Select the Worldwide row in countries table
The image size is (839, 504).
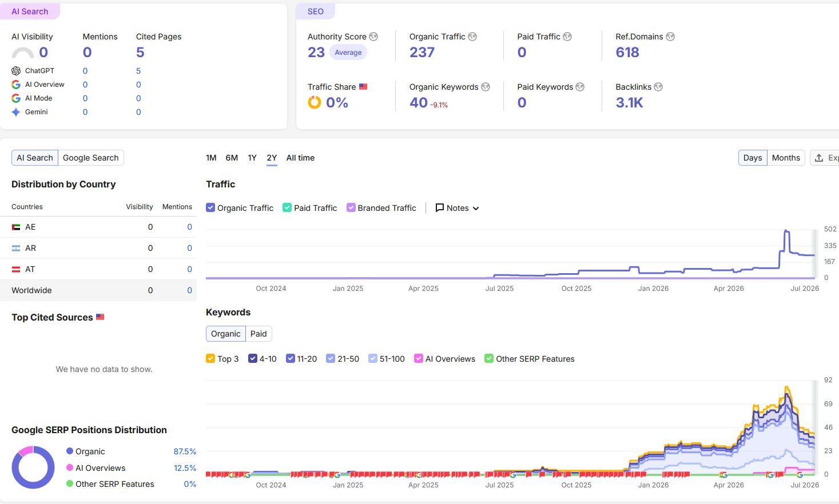point(98,290)
